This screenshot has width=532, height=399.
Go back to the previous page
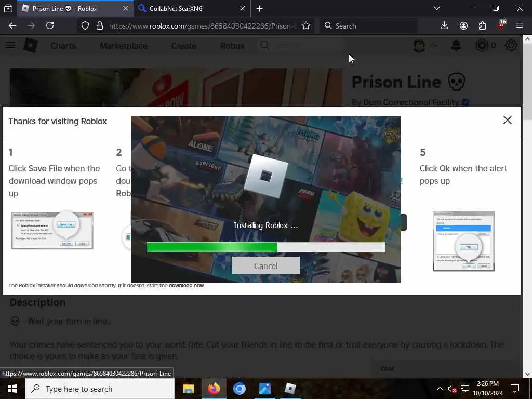(12, 26)
